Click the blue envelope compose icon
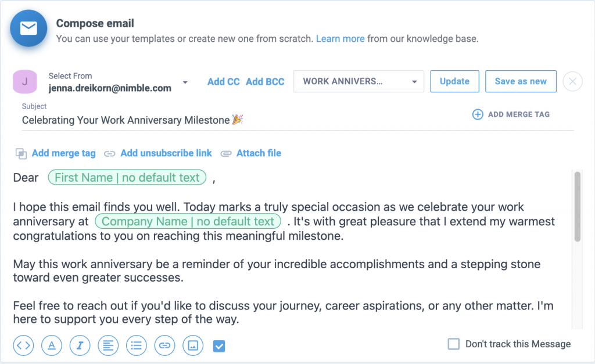595x364 pixels. pos(28,28)
